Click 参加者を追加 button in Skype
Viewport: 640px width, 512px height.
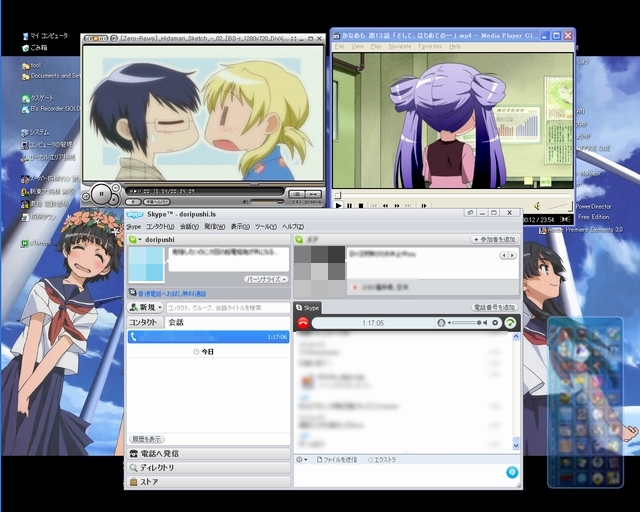[x=494, y=240]
